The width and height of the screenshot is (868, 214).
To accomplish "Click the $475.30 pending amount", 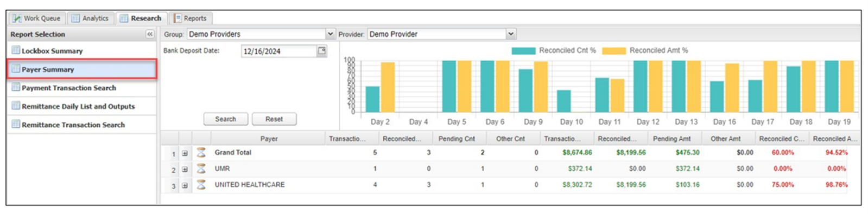I will [x=687, y=153].
